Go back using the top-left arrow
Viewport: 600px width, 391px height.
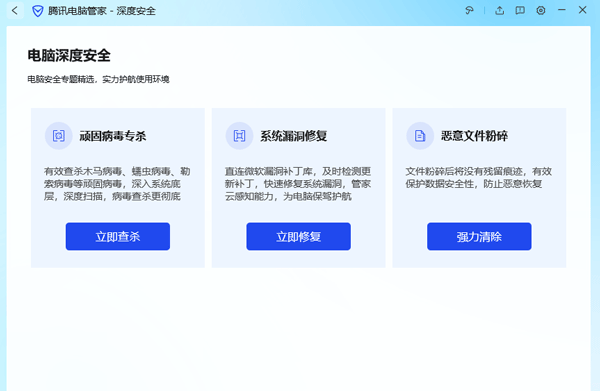[x=15, y=10]
